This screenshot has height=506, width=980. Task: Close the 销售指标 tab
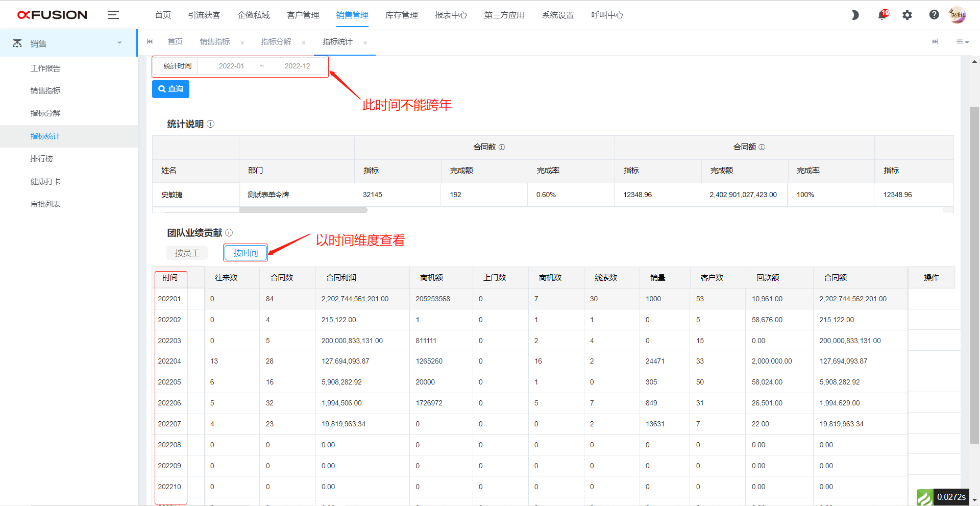[242, 43]
